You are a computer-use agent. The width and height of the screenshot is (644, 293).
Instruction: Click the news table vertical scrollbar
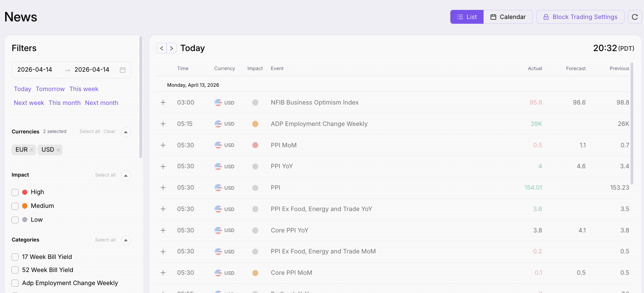tap(632, 124)
